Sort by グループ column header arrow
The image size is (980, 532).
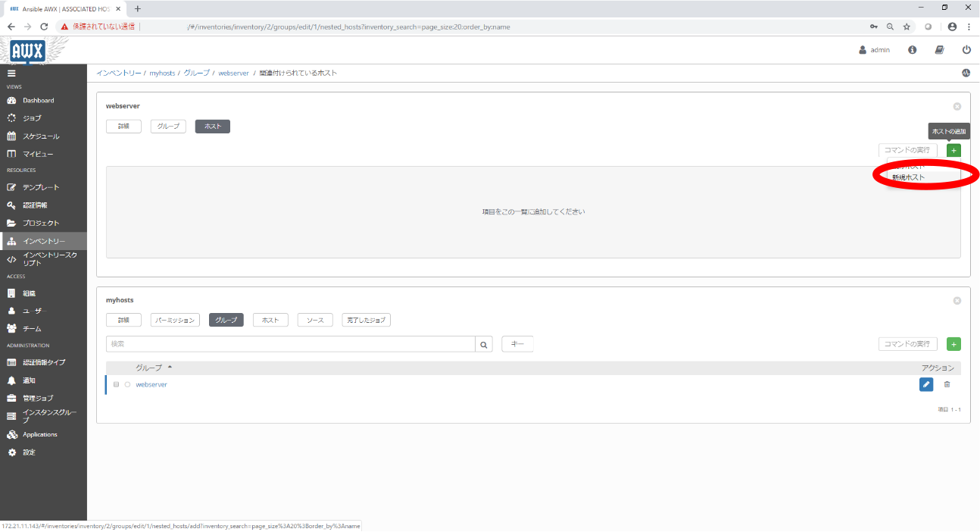[170, 368]
